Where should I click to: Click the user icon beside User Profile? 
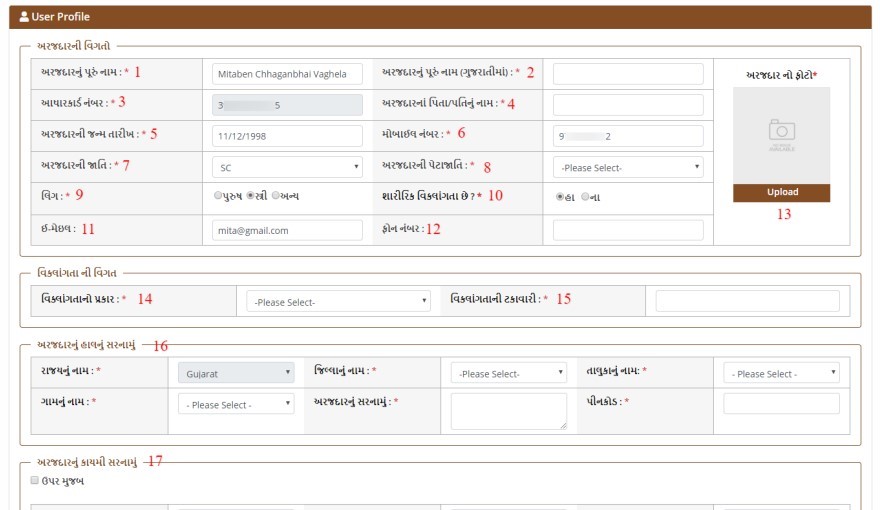click(x=24, y=17)
